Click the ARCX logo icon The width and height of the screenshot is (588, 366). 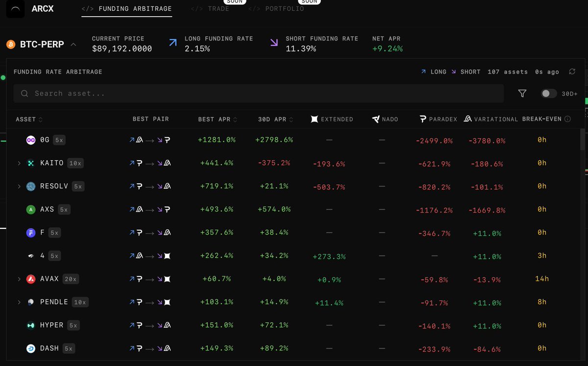coord(15,9)
